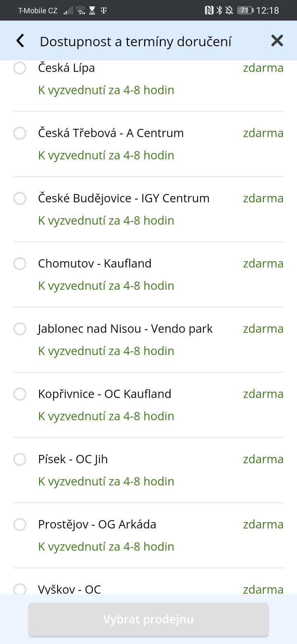Tap the back arrow in header
The height and width of the screenshot is (644, 297).
(x=20, y=41)
